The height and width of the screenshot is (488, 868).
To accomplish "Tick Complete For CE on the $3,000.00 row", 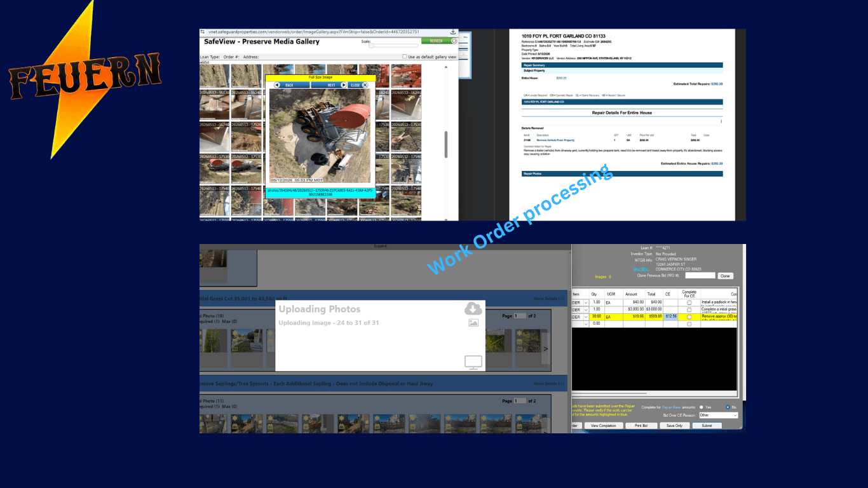I will [689, 309].
